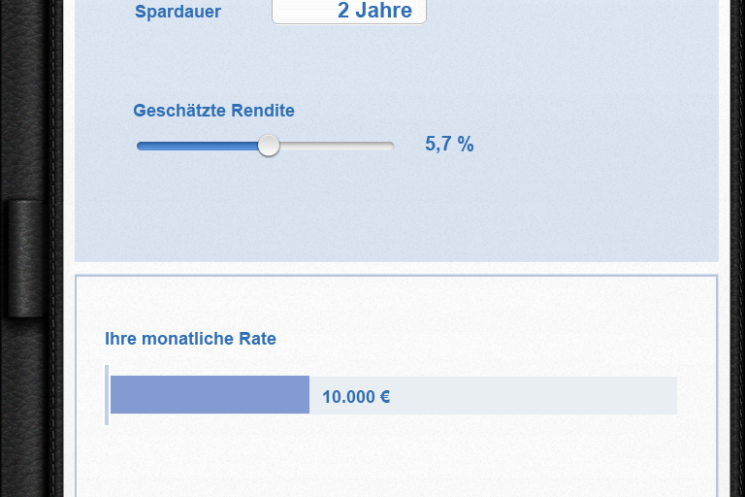Image resolution: width=745 pixels, height=497 pixels.
Task: Click the filled blue monthly rate bar
Action: tap(210, 395)
